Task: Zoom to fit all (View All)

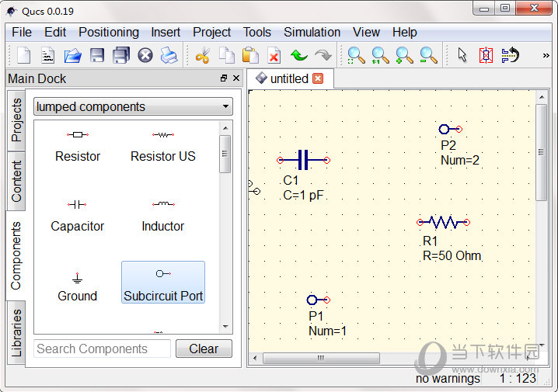Action: (356, 55)
